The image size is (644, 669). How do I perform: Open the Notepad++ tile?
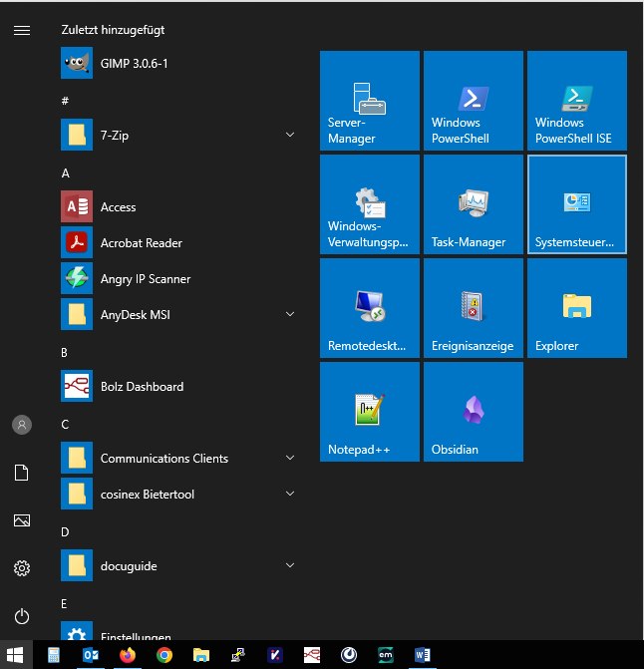(x=370, y=413)
